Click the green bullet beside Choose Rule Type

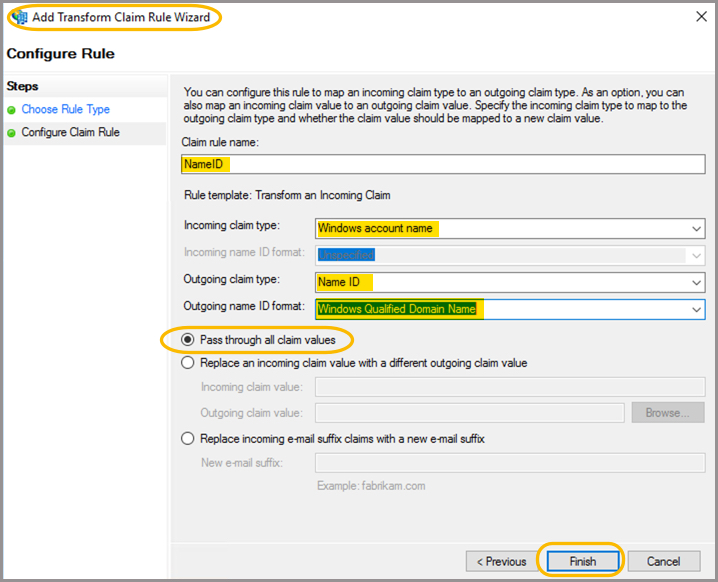point(12,110)
